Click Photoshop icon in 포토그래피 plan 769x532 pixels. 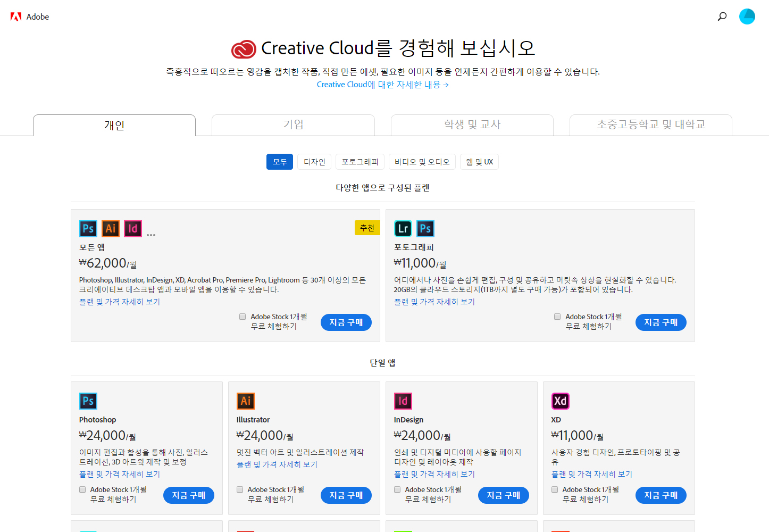pos(425,229)
